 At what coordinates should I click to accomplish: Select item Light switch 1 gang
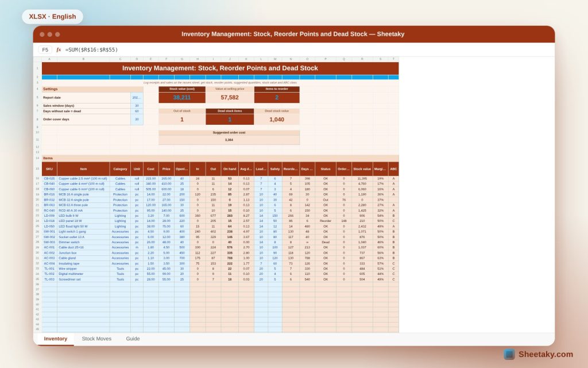pyautogui.click(x=83, y=232)
